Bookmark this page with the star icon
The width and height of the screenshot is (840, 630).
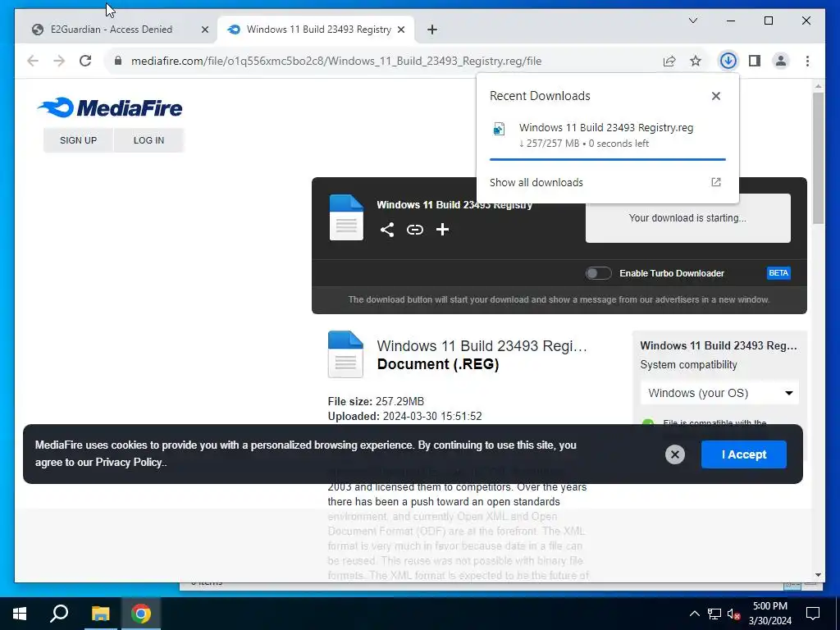pyautogui.click(x=696, y=61)
